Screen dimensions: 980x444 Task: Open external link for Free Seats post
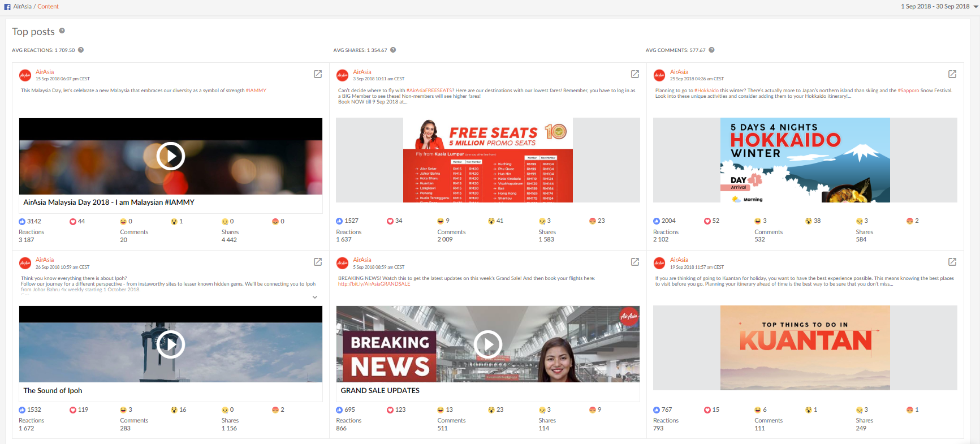635,74
